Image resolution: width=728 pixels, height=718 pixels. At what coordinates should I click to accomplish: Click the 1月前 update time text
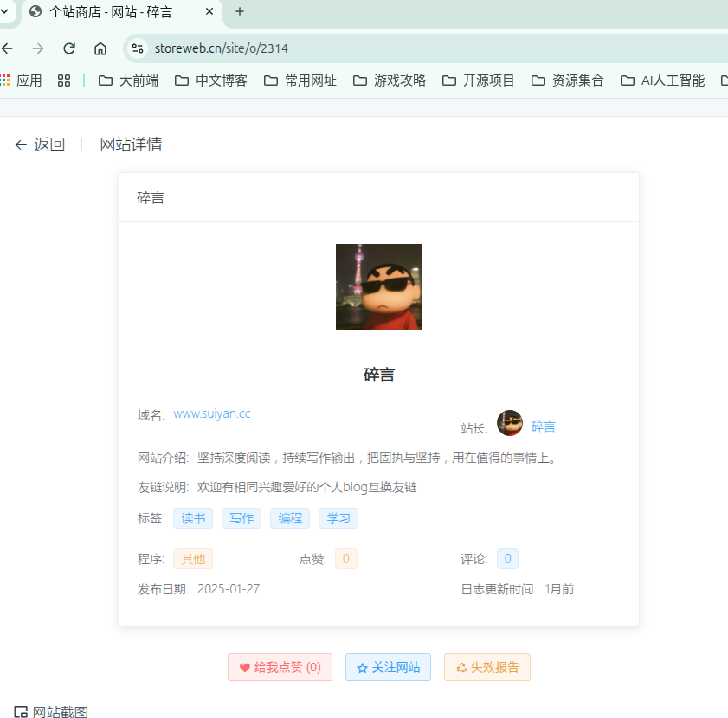(x=559, y=589)
